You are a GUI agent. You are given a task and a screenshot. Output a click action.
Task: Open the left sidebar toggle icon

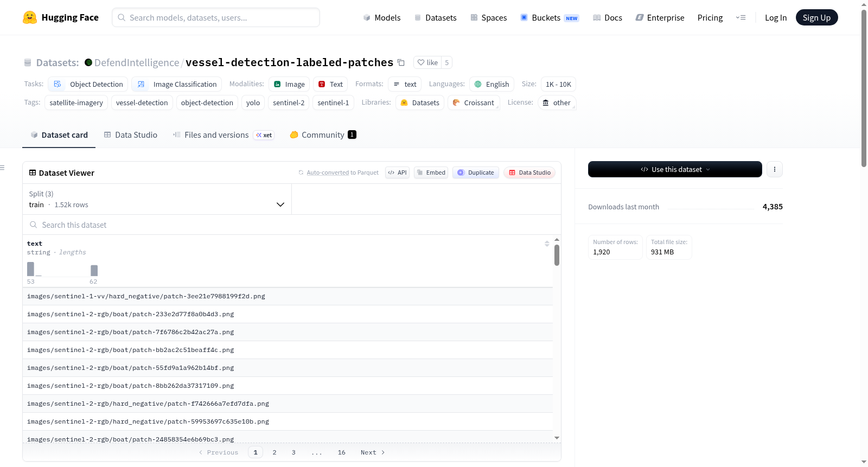coord(2,168)
